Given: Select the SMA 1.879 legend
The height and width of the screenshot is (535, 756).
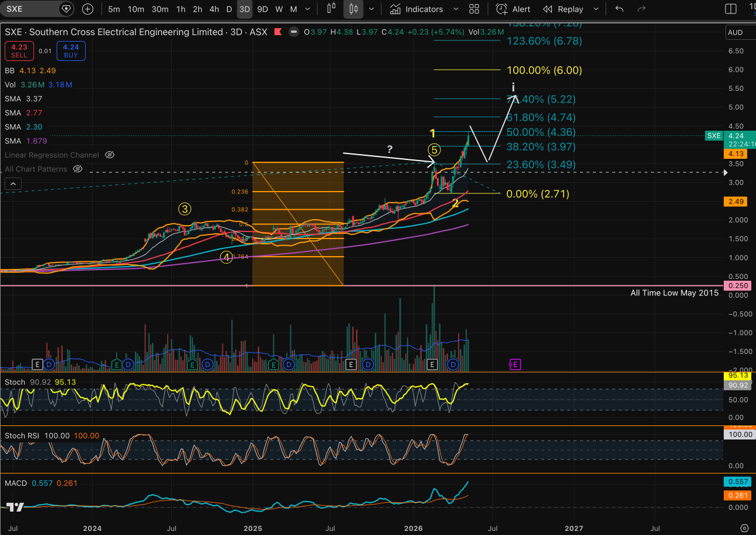Looking at the screenshot, I should click(x=26, y=141).
